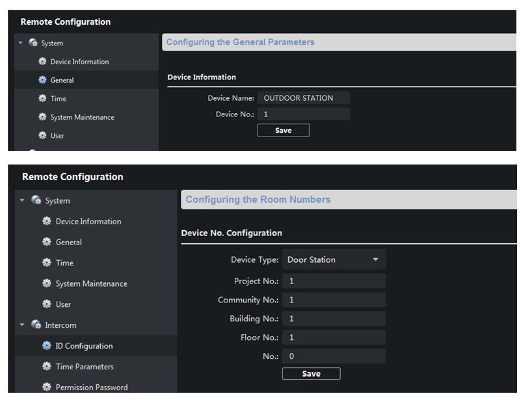Collapse the Intercom tree section
Viewport: 532px width, 409px height.
click(x=23, y=325)
